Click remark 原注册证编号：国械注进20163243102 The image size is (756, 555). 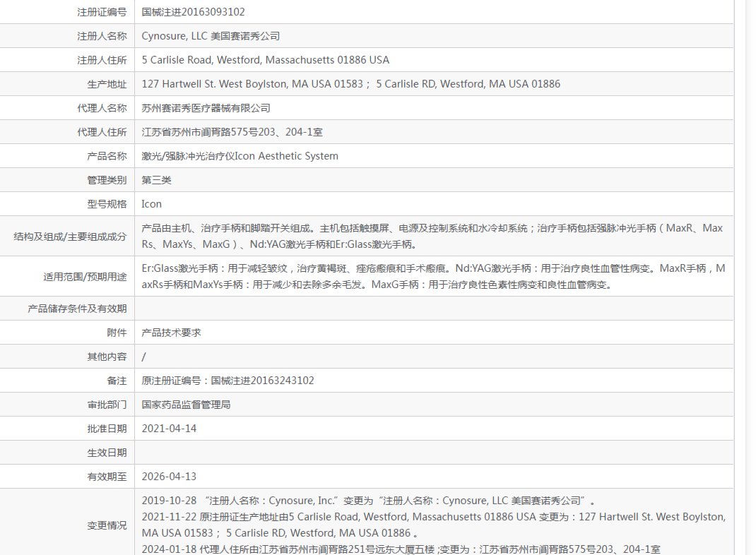pos(228,381)
